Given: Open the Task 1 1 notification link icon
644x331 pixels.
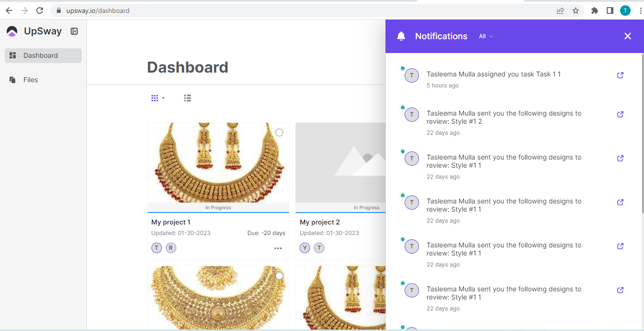Looking at the screenshot, I should point(620,75).
